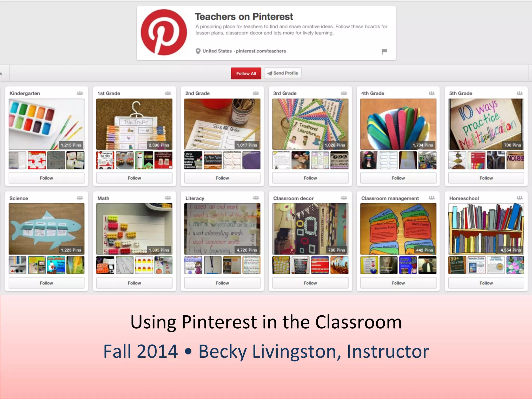Screen dimensions: 532x399
Task: Follow the Classroom management board
Action: (x=398, y=283)
